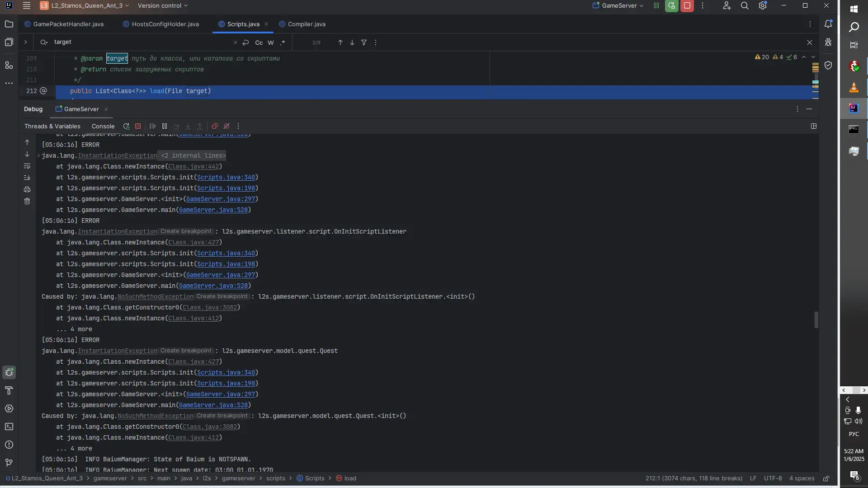Close the Scripts.java tab

(266, 24)
